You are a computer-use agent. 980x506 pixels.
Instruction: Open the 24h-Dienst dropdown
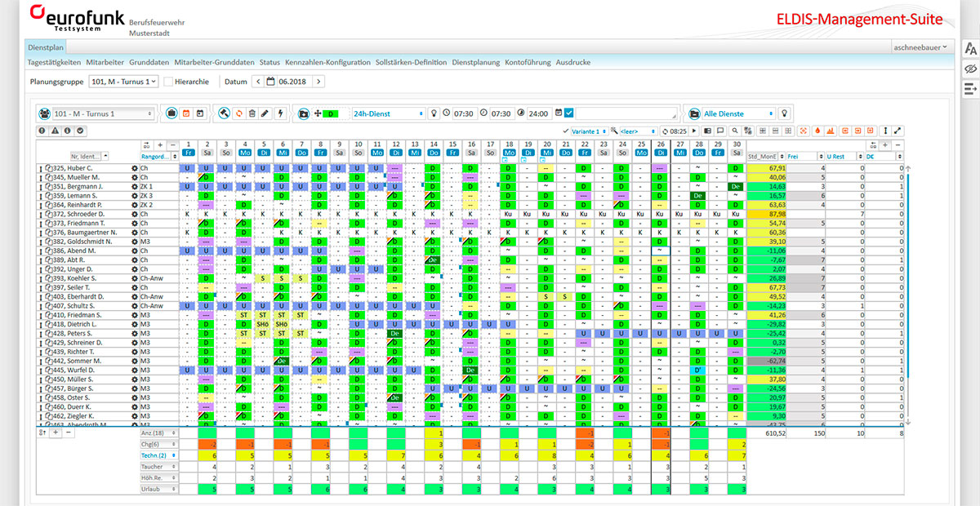click(387, 113)
